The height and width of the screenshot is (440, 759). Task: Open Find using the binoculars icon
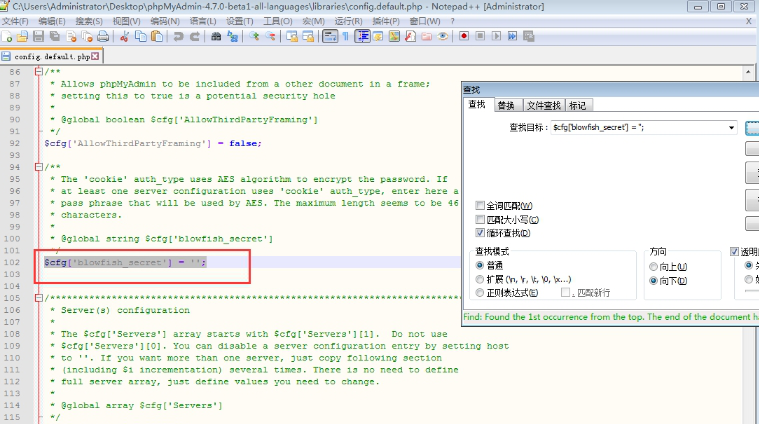tap(216, 36)
